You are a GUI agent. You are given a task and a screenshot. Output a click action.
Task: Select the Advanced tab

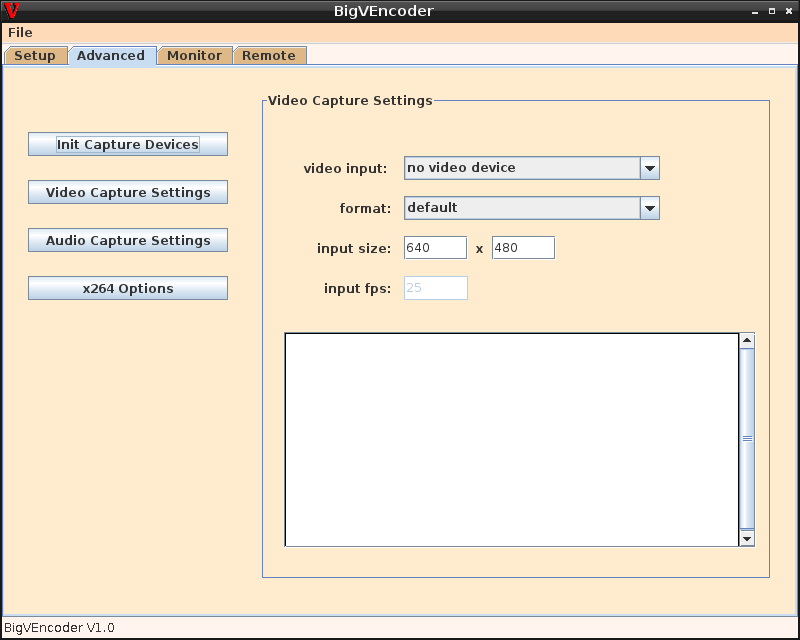pyautogui.click(x=112, y=56)
